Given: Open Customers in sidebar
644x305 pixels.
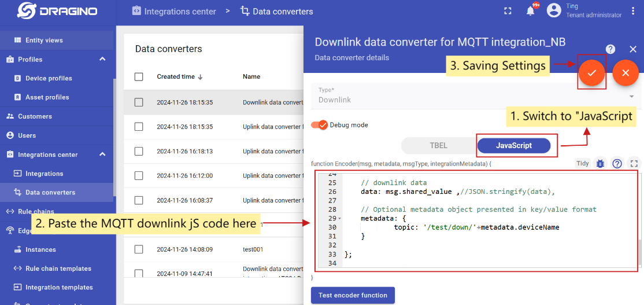Looking at the screenshot, I should (x=57, y=116).
